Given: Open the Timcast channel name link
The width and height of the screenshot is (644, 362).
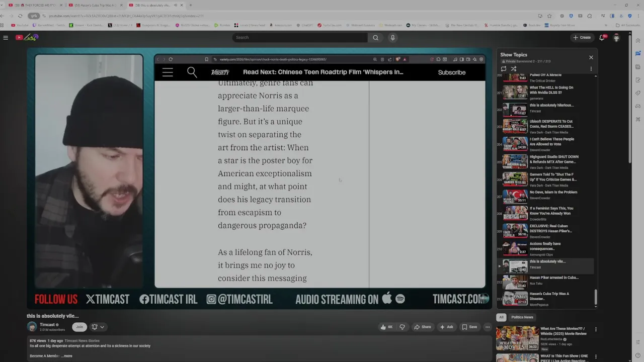Looking at the screenshot, I should [x=47, y=325].
